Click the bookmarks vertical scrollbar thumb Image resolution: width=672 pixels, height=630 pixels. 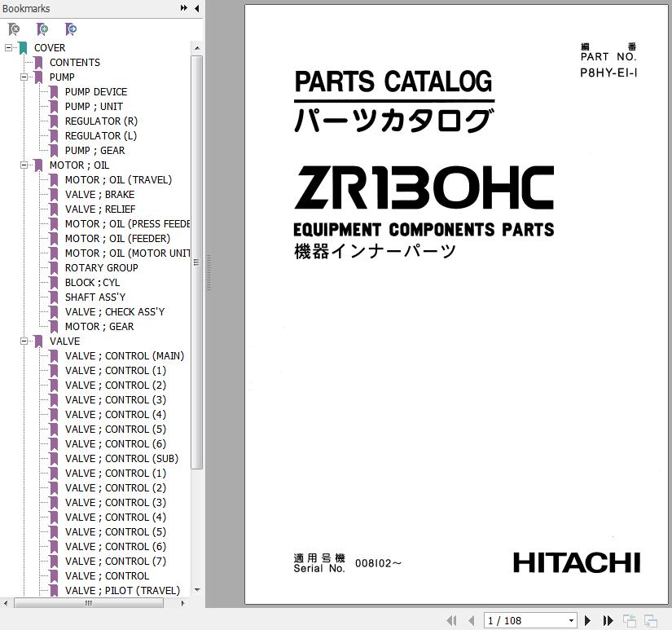pos(196,261)
